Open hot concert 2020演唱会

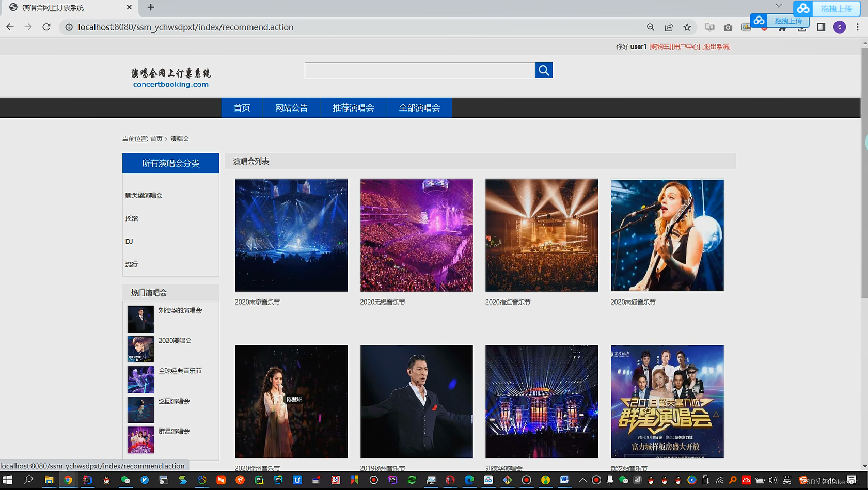pos(175,341)
